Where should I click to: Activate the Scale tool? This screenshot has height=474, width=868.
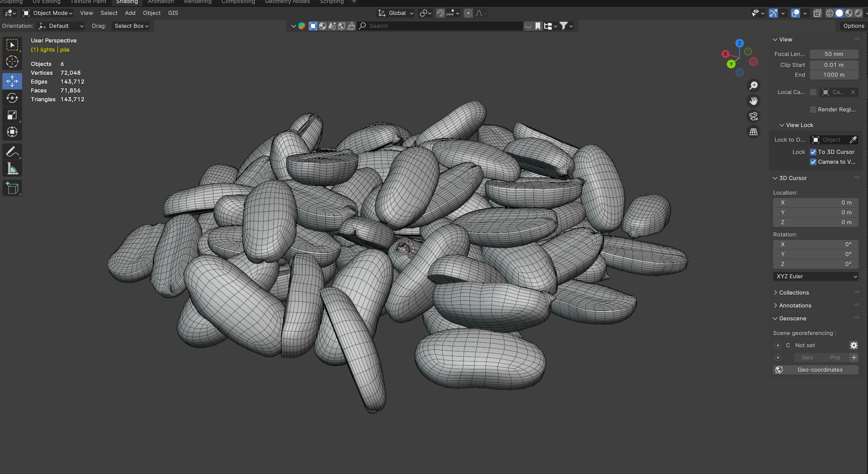coord(12,115)
